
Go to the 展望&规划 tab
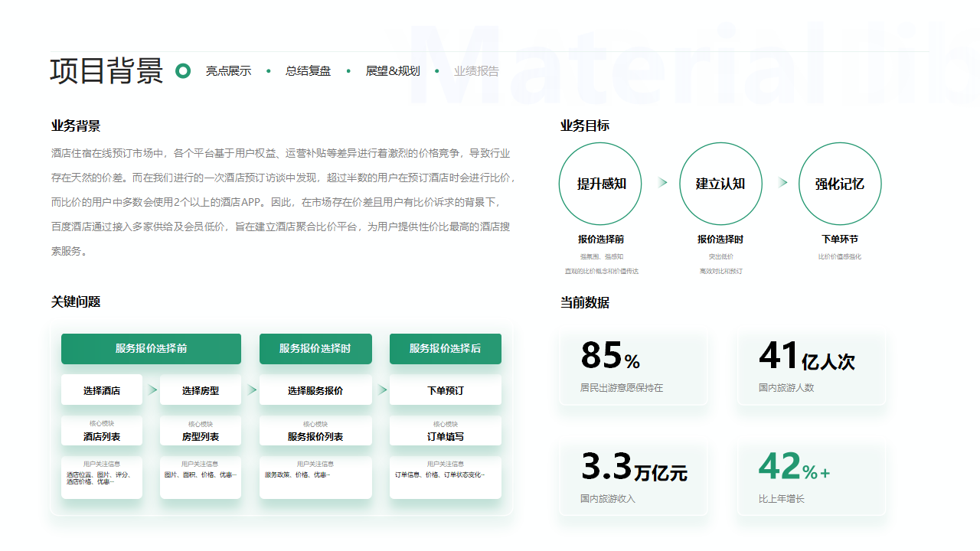click(393, 71)
